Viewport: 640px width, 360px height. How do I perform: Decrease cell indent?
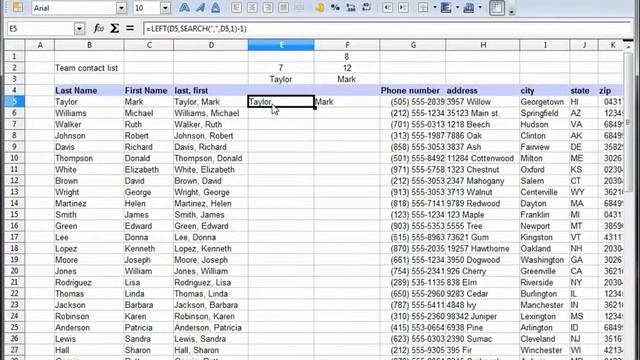388,8
